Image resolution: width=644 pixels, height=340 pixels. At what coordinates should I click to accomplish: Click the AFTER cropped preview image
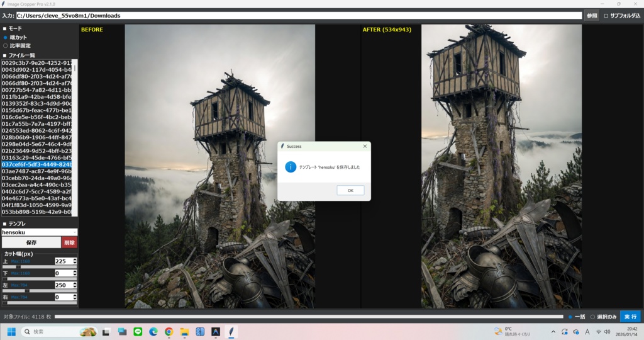tap(501, 166)
